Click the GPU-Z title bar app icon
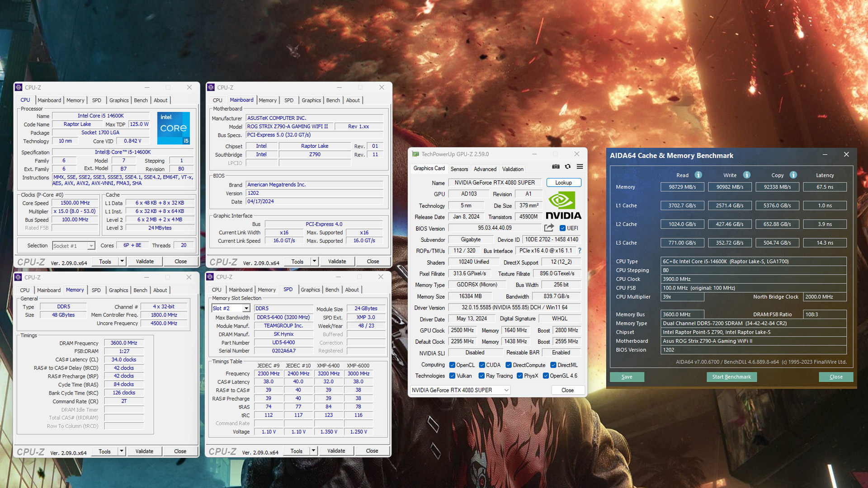The height and width of the screenshot is (488, 868). point(415,154)
